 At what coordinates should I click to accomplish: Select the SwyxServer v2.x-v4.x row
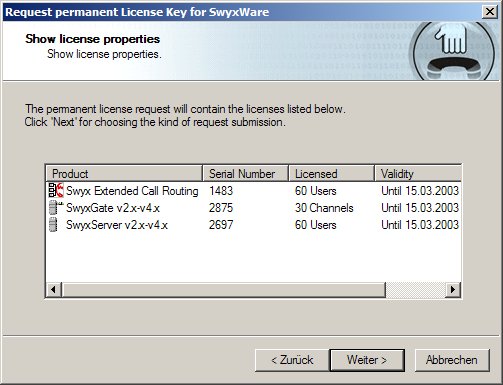point(254,225)
